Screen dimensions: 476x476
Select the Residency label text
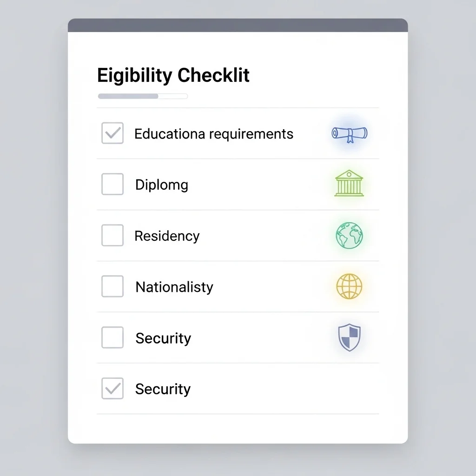click(167, 236)
